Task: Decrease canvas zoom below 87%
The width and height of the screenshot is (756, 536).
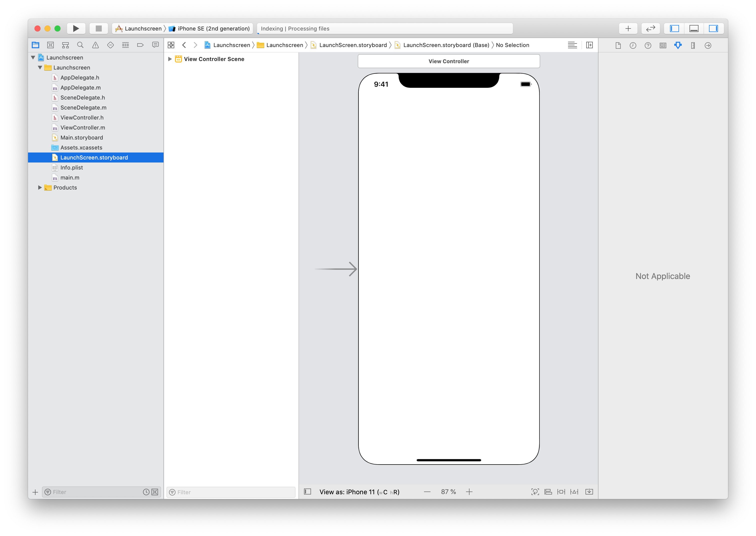Action: (427, 491)
